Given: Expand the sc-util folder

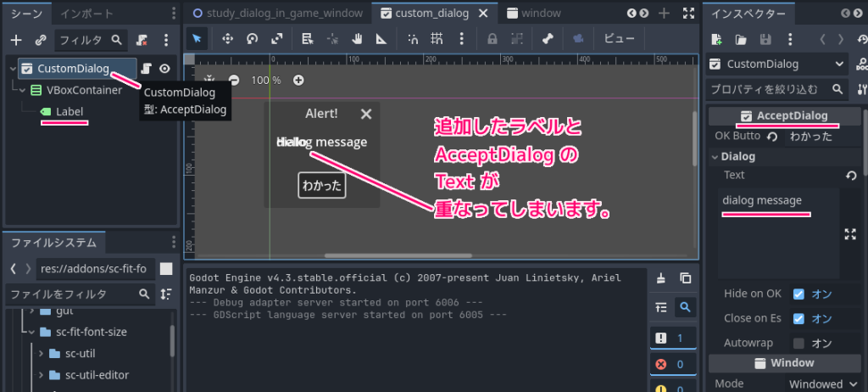Looking at the screenshot, I should [x=42, y=354].
